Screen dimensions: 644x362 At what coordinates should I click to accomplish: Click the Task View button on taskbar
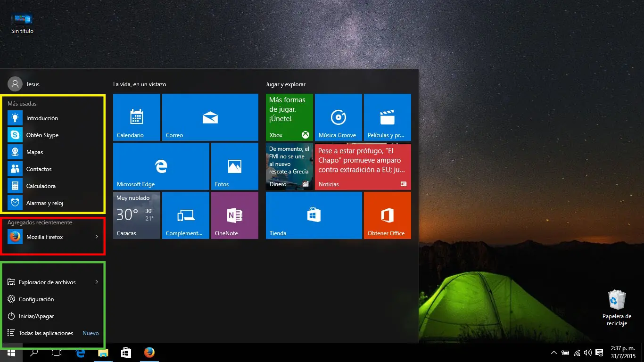point(57,353)
